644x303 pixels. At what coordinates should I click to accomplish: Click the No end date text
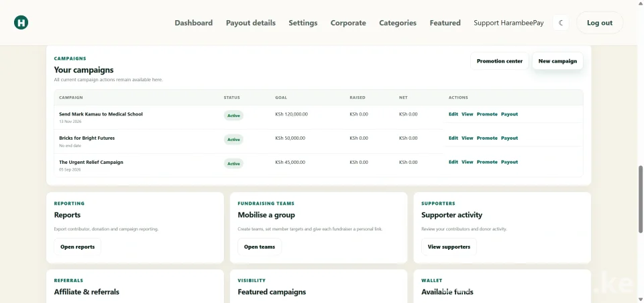pos(70,146)
